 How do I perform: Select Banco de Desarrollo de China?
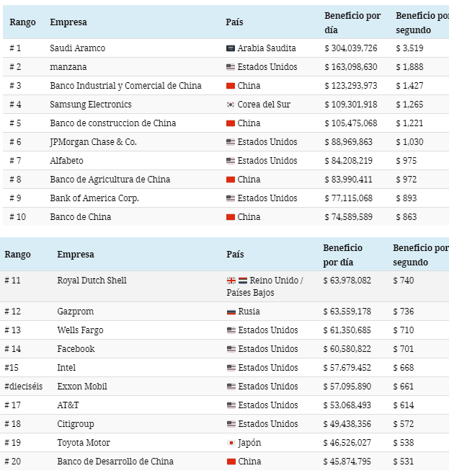click(x=115, y=462)
